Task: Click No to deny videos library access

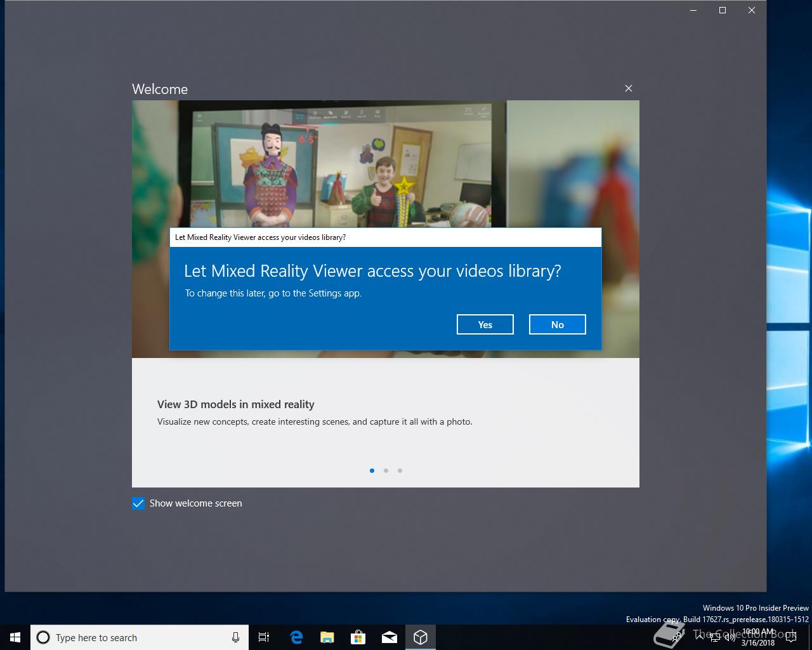Action: 558,324
